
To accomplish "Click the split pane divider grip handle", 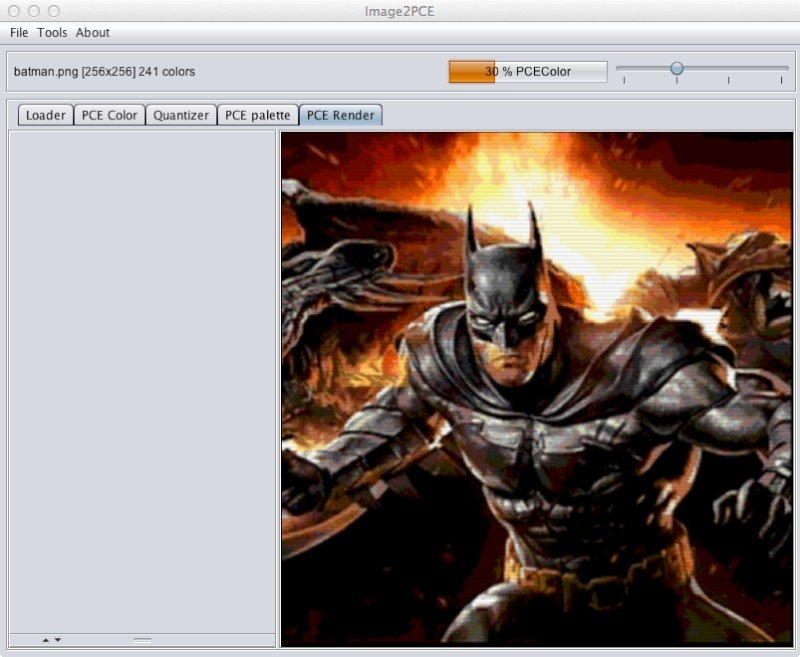I will 142,640.
